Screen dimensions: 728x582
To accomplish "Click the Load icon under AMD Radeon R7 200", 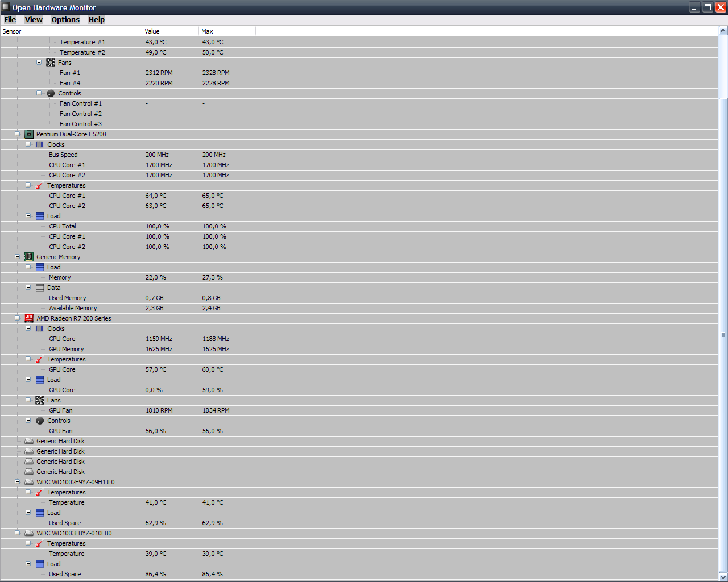I will click(40, 380).
